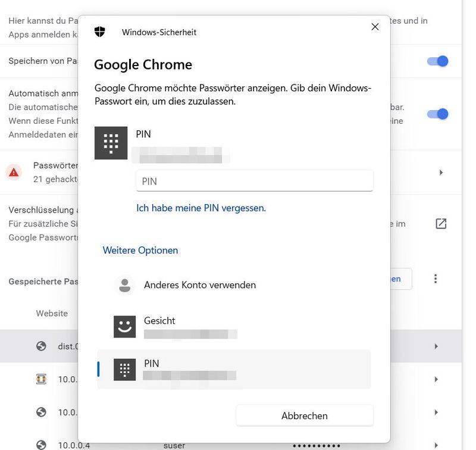Select the PIN option in the list
This screenshot has width=476, height=450.
point(234,369)
